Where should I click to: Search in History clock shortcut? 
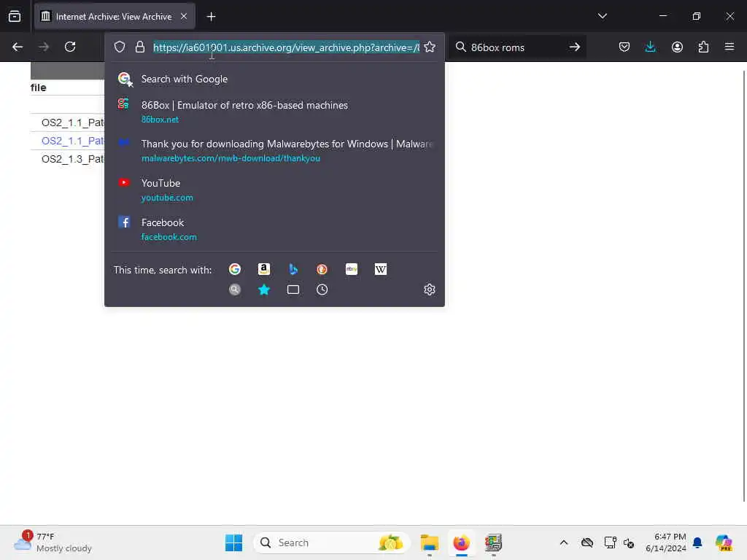click(322, 289)
